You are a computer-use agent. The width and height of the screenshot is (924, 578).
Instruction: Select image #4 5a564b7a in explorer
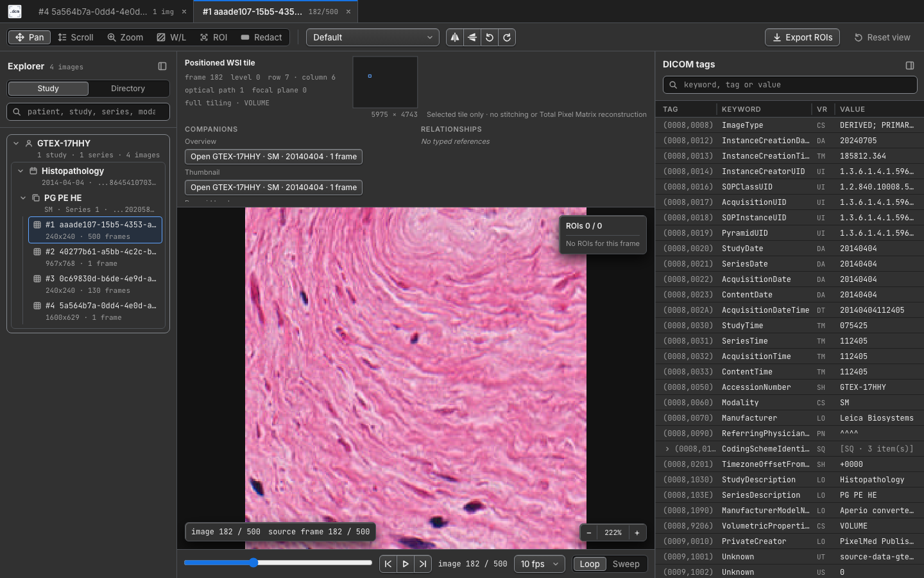click(95, 311)
